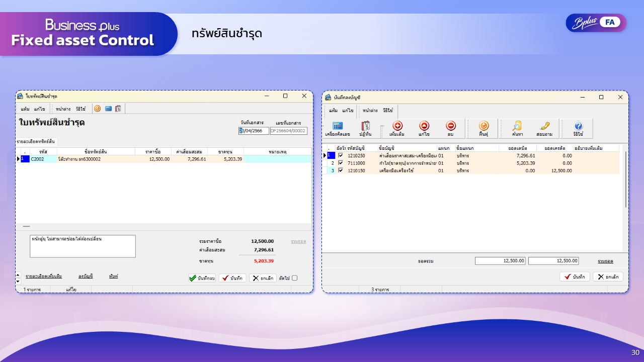
Task: Open the calendar icon in the left window
Action: (x=118, y=108)
